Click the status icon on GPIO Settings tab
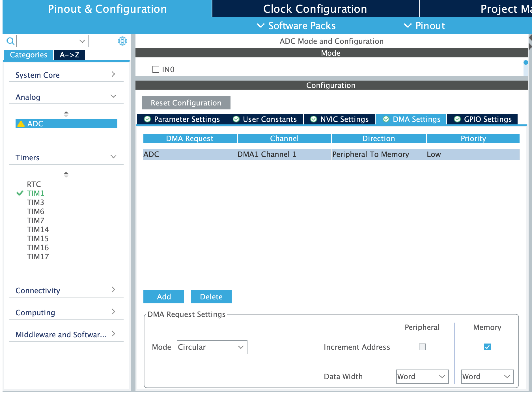 457,119
